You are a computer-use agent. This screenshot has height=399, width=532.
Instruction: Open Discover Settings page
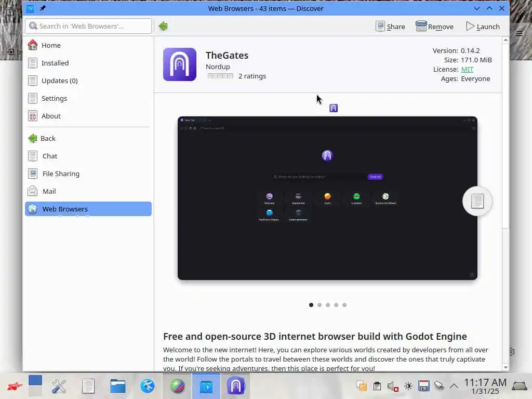(x=88, y=98)
